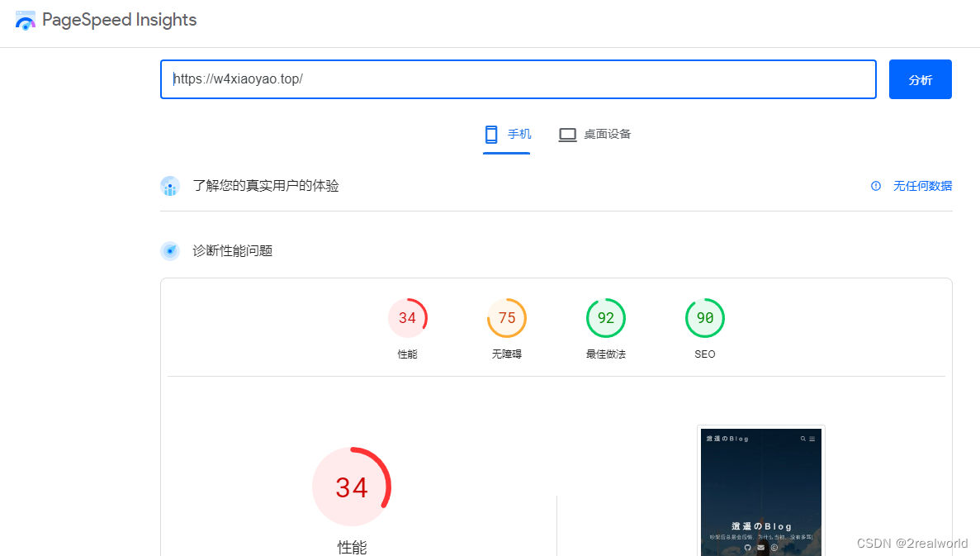Switch to the 桌面设备 tab
Screen dimensions: 980x556
[x=594, y=134]
